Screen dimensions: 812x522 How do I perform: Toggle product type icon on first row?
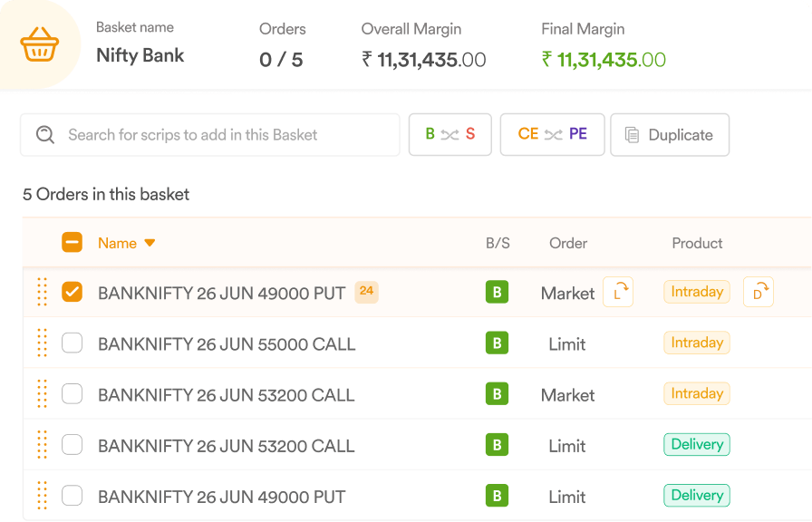point(759,292)
